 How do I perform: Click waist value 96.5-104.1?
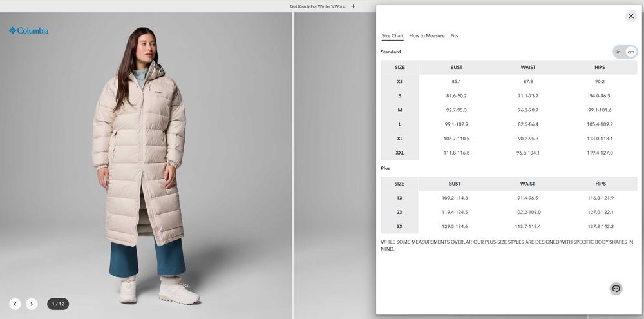[x=528, y=153]
